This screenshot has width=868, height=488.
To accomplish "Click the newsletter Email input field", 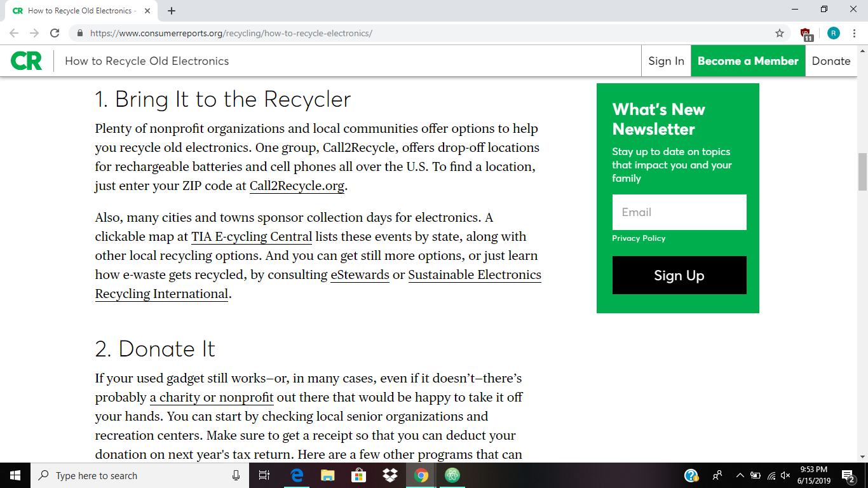I will click(x=679, y=212).
